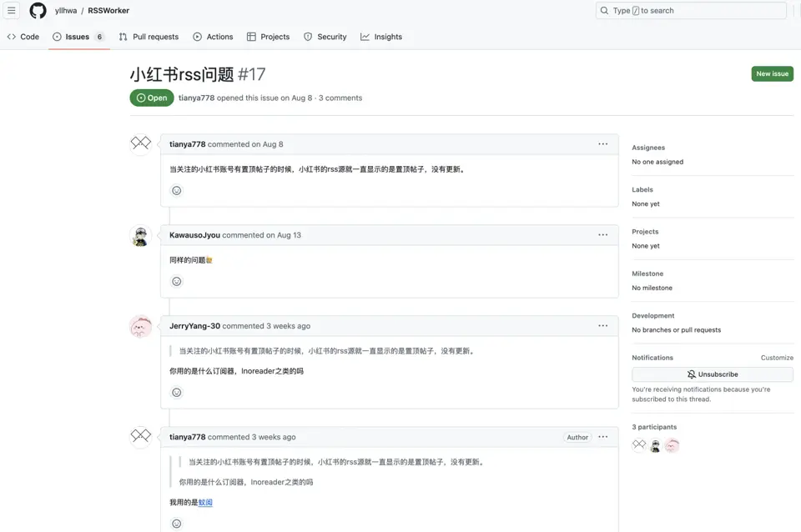This screenshot has height=532, width=801.
Task: Click the 'No milestone' text
Action: 652,288
